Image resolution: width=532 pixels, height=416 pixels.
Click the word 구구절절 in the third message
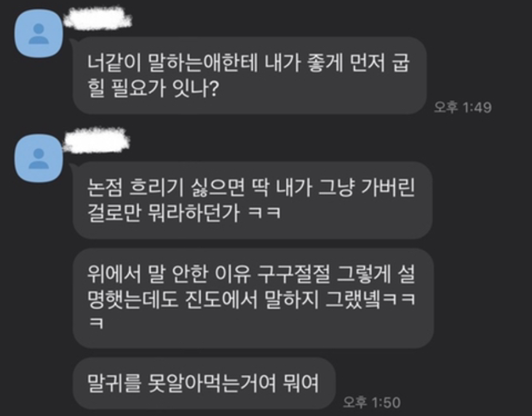pyautogui.click(x=293, y=274)
